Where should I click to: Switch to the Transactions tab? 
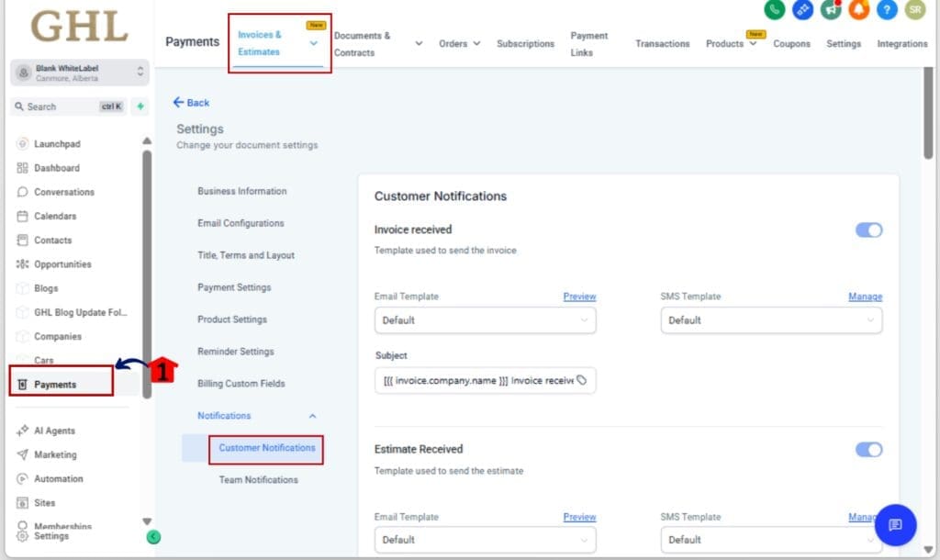tap(663, 43)
